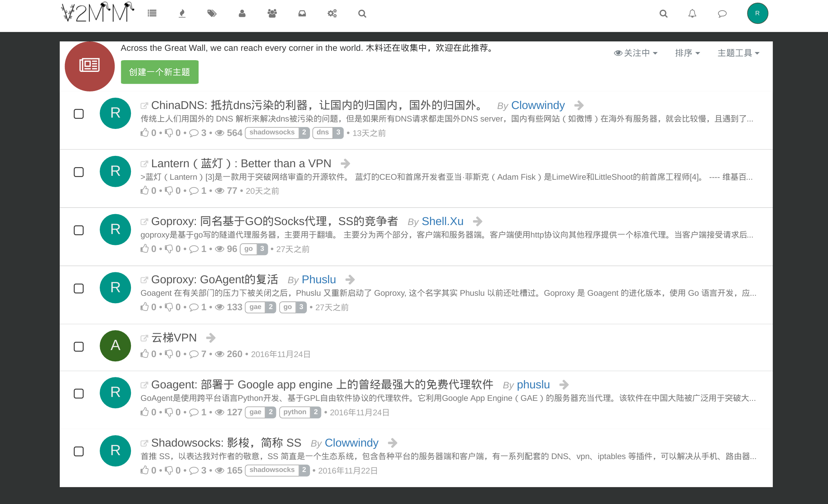
Task: Open the 排序 sort dropdown
Action: coord(687,53)
